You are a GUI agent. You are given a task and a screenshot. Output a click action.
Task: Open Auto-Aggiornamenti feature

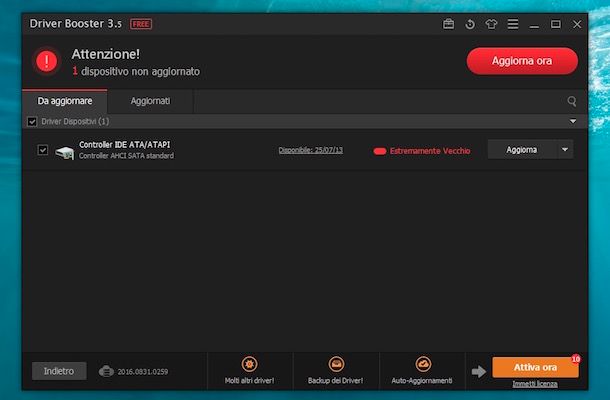422,371
